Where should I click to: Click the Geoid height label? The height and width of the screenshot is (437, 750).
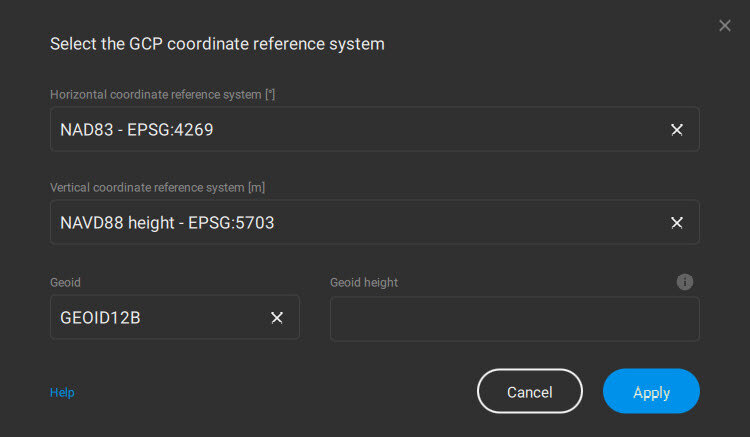[364, 282]
